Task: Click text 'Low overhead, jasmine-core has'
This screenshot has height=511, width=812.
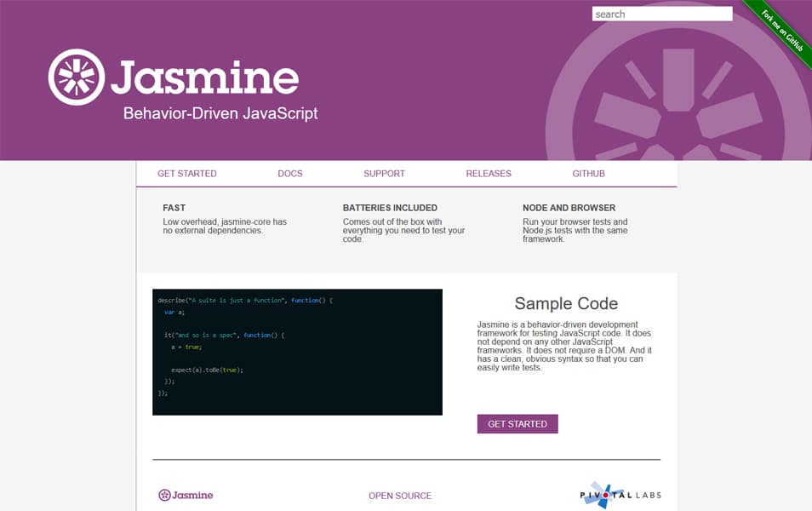Action: tap(225, 221)
